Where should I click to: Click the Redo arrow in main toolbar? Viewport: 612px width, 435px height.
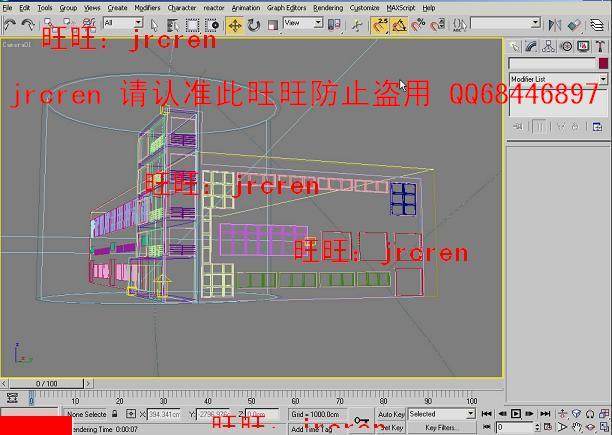28,25
